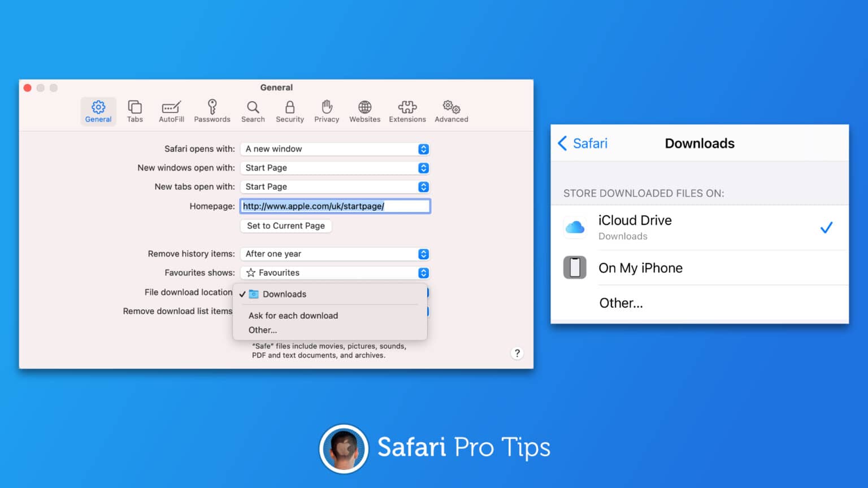Choose 'Other...' in the download location menu
The image size is (868, 488).
(330, 330)
